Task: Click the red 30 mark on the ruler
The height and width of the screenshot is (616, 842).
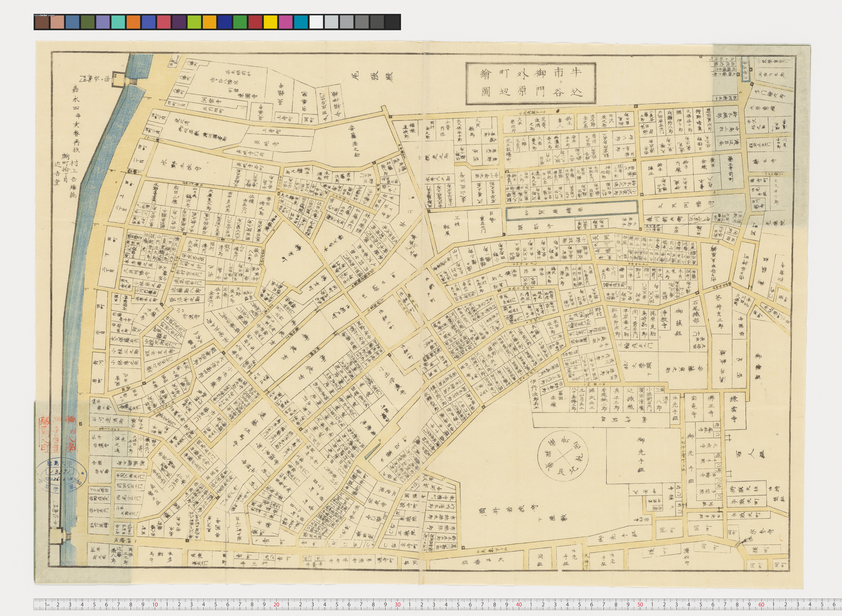Action: coord(397,605)
